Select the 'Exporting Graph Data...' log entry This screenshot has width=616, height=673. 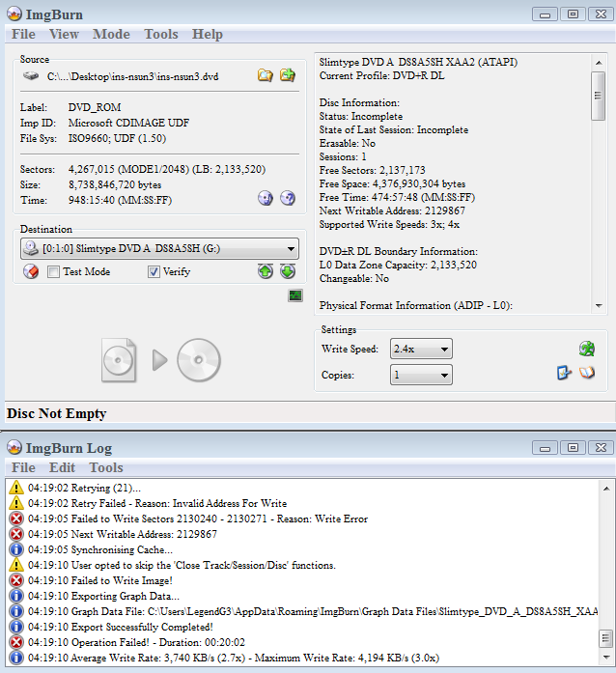tap(303, 596)
